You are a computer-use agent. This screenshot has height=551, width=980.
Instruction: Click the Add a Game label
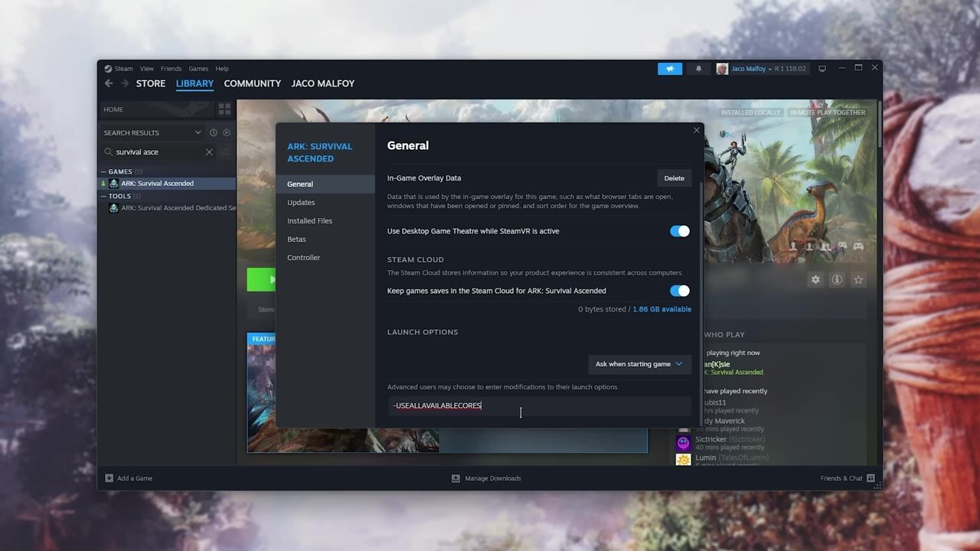pos(135,478)
